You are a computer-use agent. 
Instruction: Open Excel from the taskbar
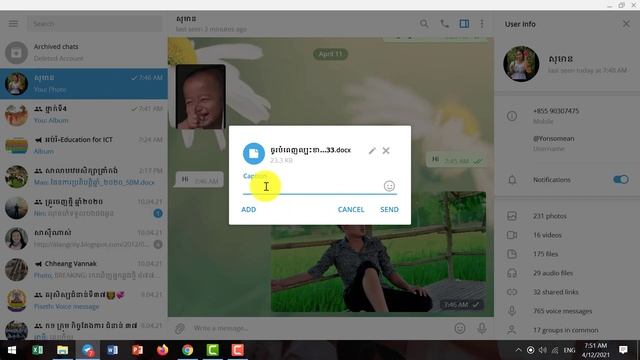[x=38, y=350]
